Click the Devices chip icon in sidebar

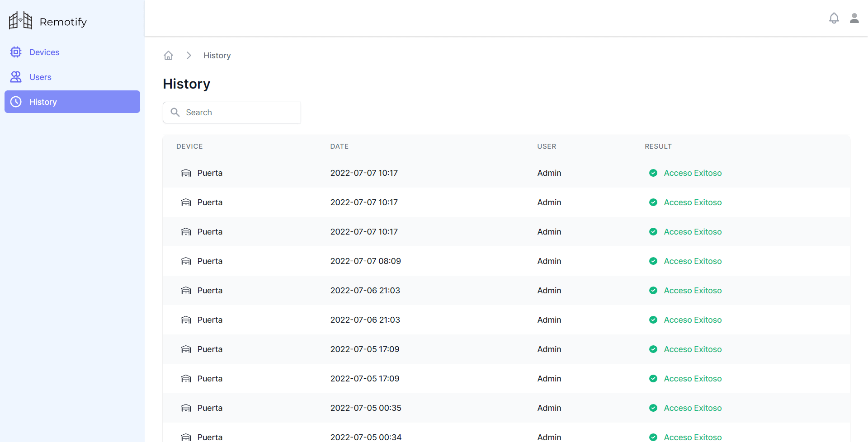[16, 52]
